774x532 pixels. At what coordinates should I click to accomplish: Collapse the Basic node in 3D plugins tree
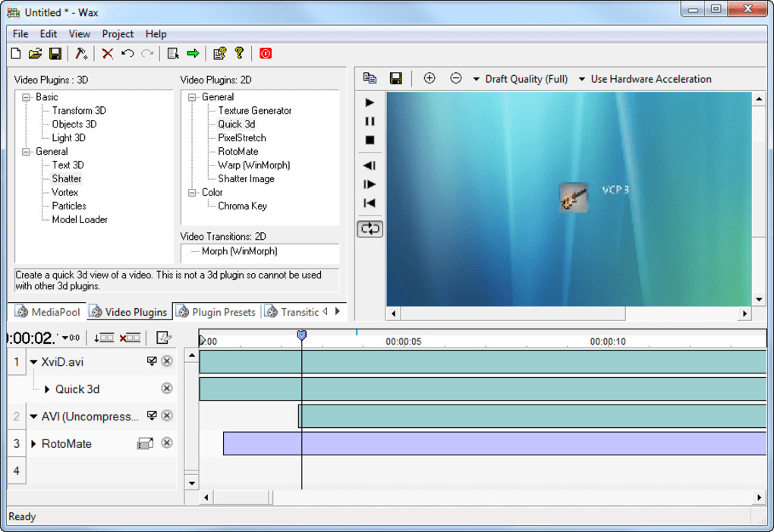click(27, 97)
